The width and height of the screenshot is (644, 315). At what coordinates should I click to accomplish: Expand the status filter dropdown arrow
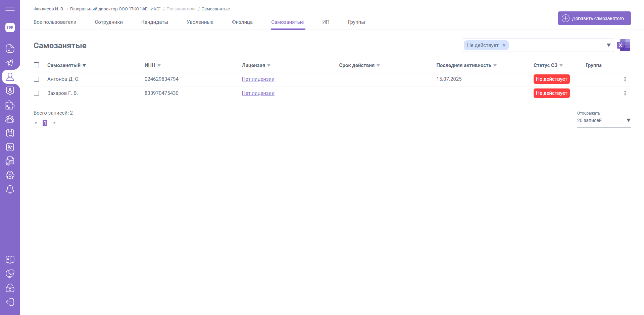click(608, 45)
